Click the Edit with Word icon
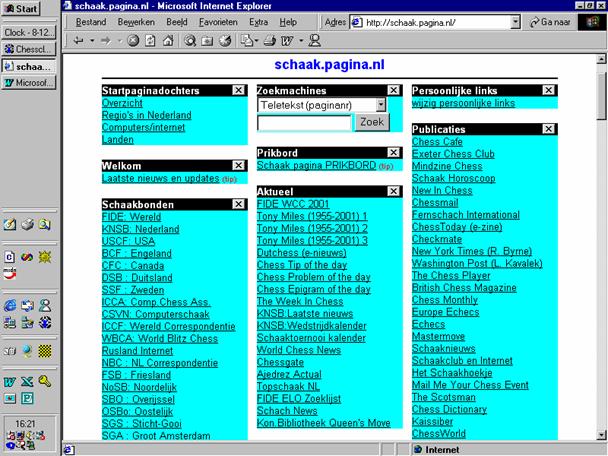608x456 pixels. click(x=287, y=41)
